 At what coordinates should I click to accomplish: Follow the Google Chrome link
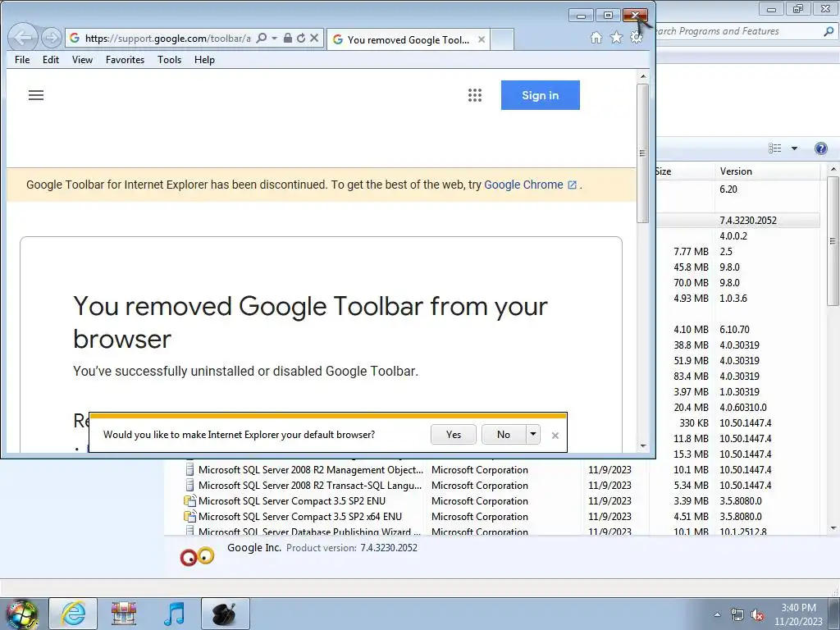tap(530, 185)
